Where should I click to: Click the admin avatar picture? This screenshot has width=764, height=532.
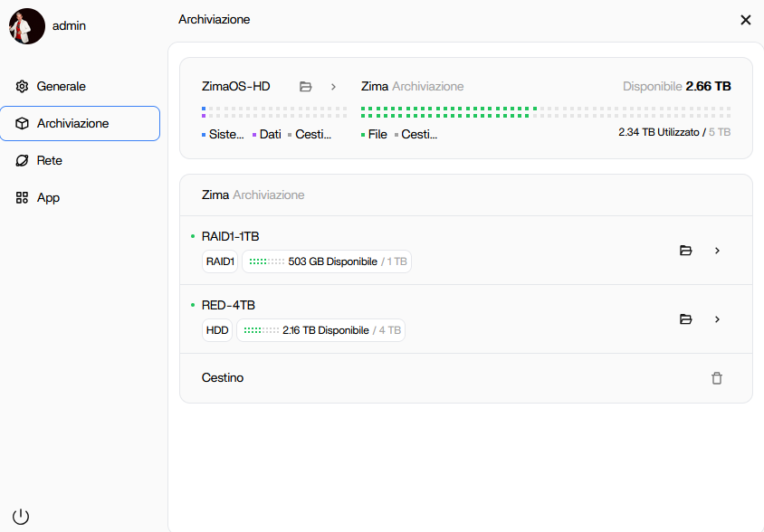point(27,26)
